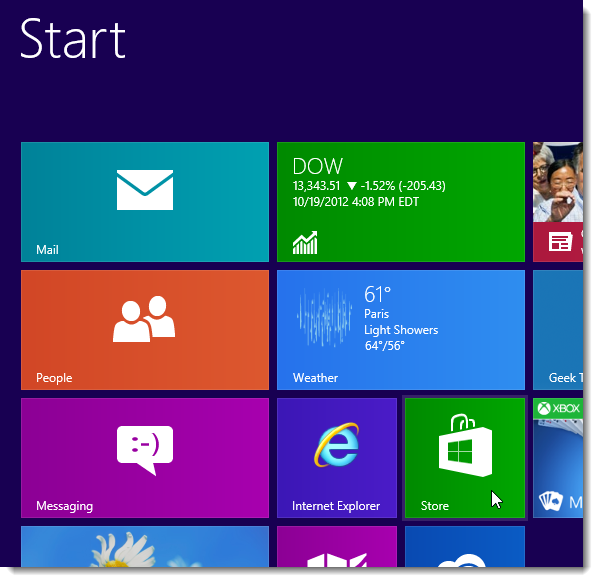
Task: Open the SkyDrive cloud tile
Action: click(465, 547)
